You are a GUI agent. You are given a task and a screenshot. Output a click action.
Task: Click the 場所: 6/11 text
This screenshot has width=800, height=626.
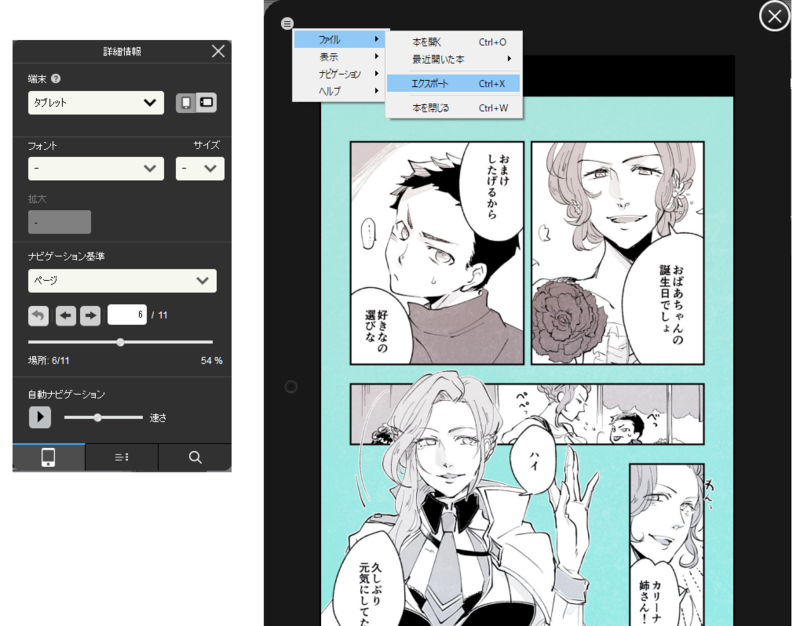(x=49, y=361)
